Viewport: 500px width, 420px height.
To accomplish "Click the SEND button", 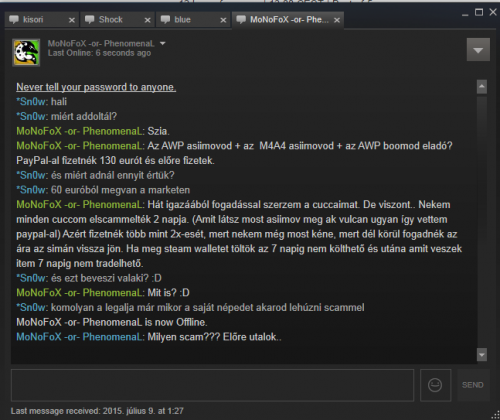I will point(473,385).
